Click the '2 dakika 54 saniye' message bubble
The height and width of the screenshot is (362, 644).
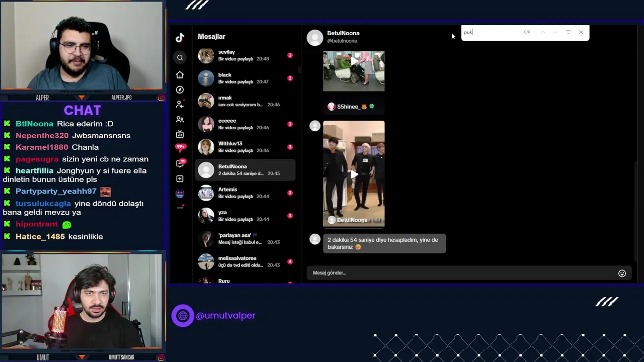click(x=384, y=243)
